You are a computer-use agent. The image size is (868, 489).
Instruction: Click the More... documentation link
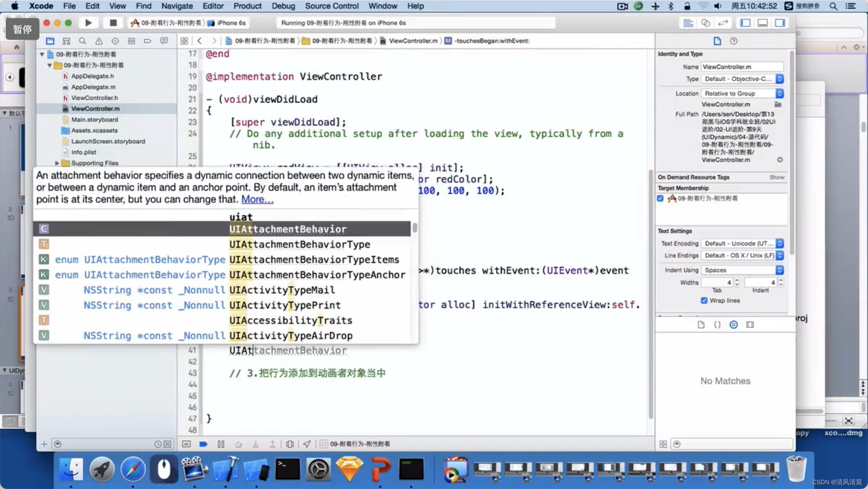[x=257, y=199]
